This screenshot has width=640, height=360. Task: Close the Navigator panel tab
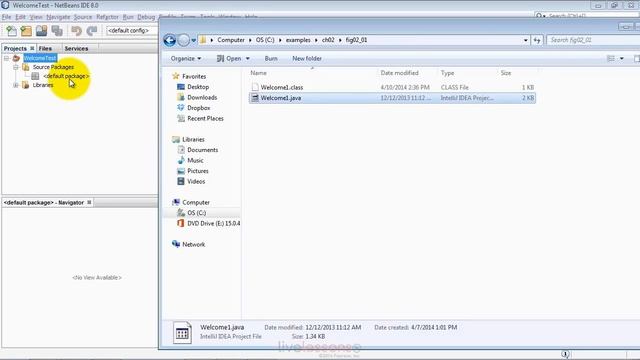(89, 202)
